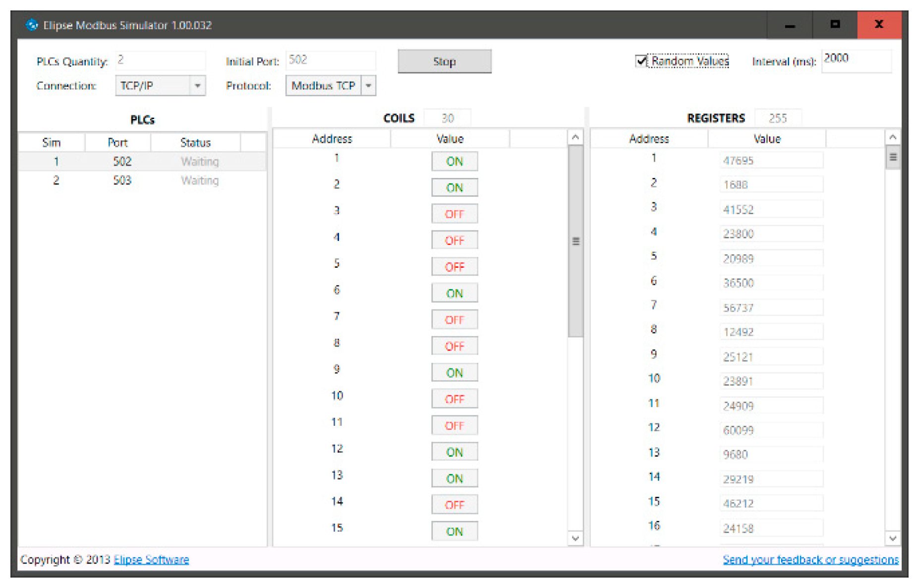
Task: Expand the Protocol Modbus TCP dropdown
Action: point(368,86)
